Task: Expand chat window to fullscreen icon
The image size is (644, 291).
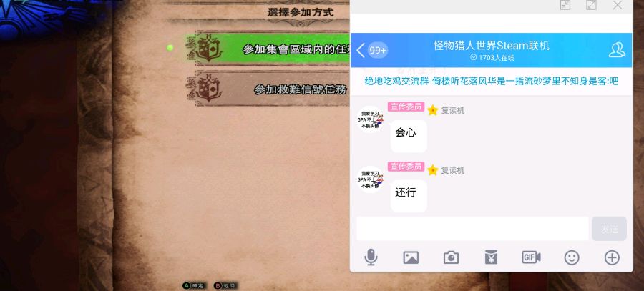Action: (591, 4)
